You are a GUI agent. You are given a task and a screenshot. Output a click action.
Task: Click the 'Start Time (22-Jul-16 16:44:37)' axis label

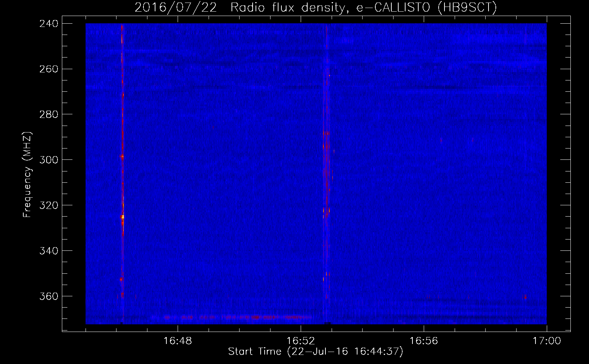pos(316,352)
